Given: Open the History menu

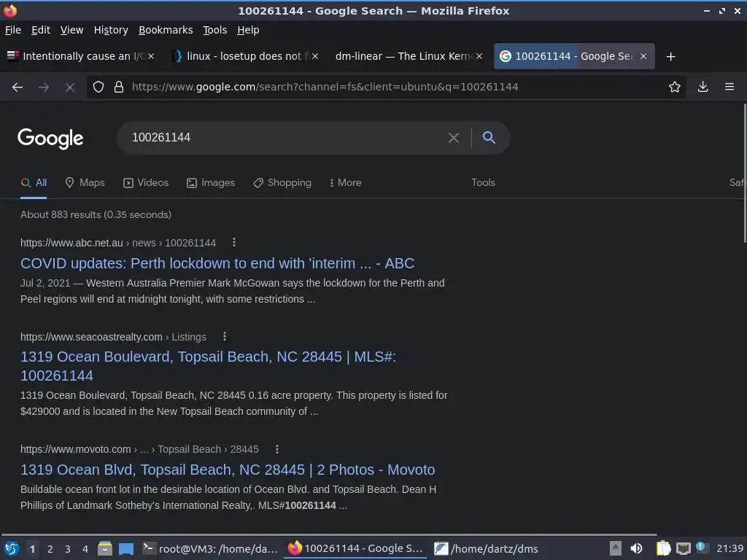Looking at the screenshot, I should click(111, 30).
